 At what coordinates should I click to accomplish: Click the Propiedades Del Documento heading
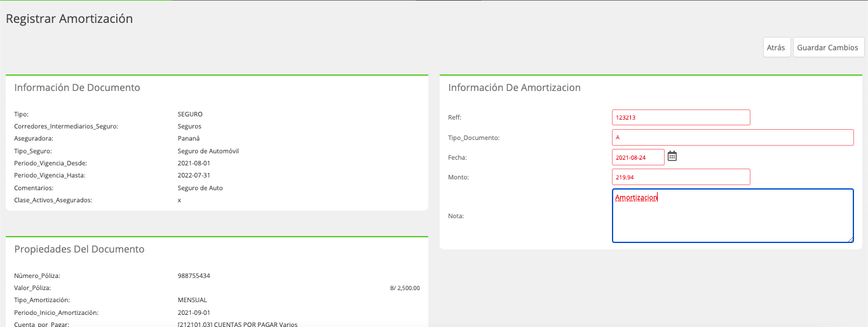[79, 249]
